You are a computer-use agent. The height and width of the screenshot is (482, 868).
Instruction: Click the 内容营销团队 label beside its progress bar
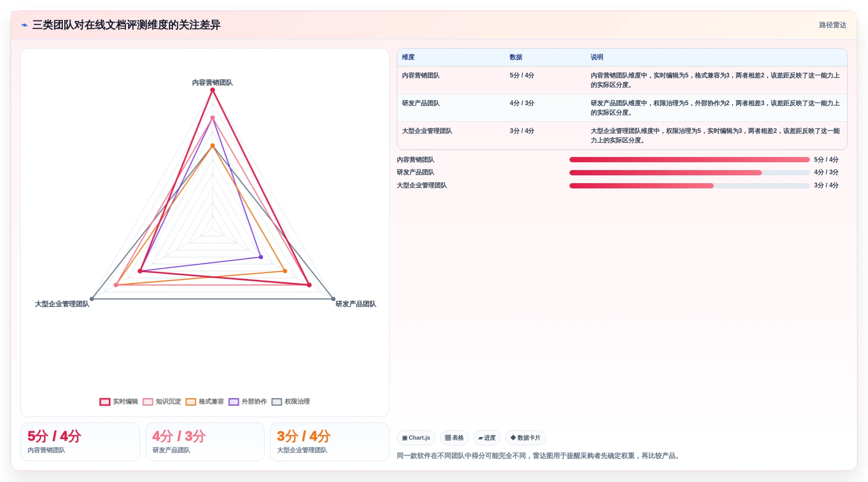416,160
